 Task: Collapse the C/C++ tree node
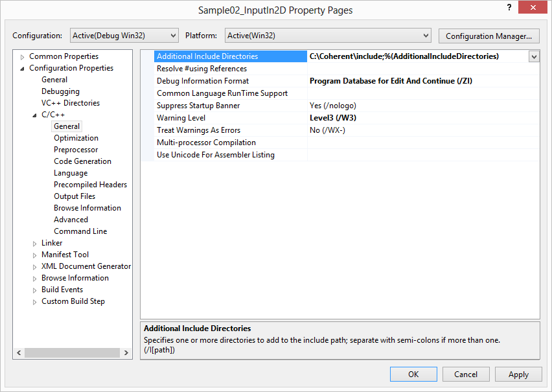pyautogui.click(x=35, y=115)
